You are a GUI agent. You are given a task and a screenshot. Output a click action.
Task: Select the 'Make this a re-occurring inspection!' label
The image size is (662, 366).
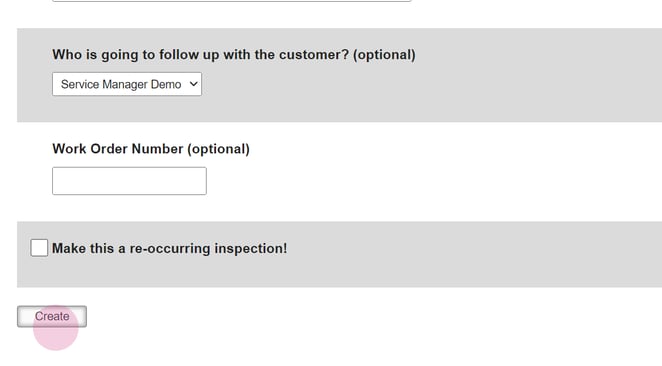click(169, 248)
